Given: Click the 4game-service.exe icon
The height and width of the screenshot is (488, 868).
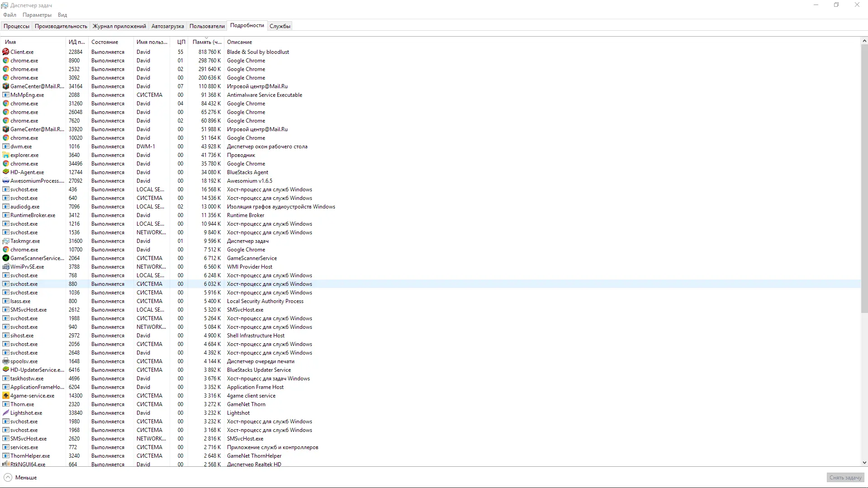Looking at the screenshot, I should tap(6, 396).
